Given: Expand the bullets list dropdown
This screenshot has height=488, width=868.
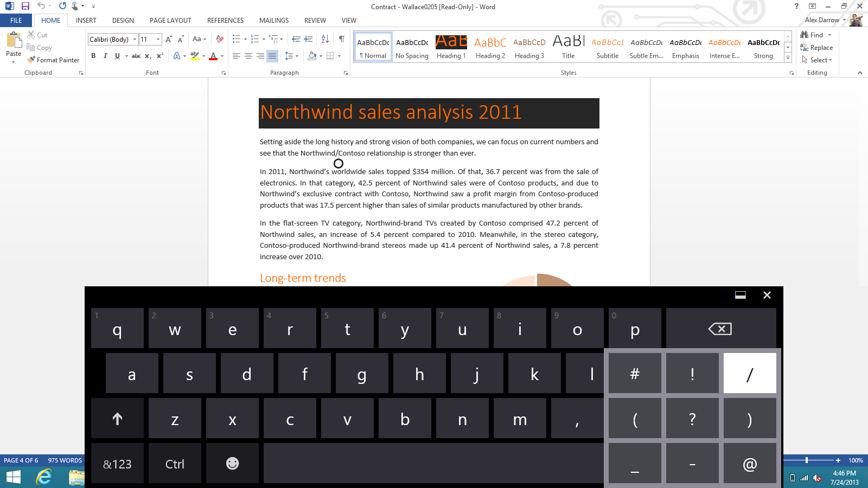Looking at the screenshot, I should tap(245, 39).
